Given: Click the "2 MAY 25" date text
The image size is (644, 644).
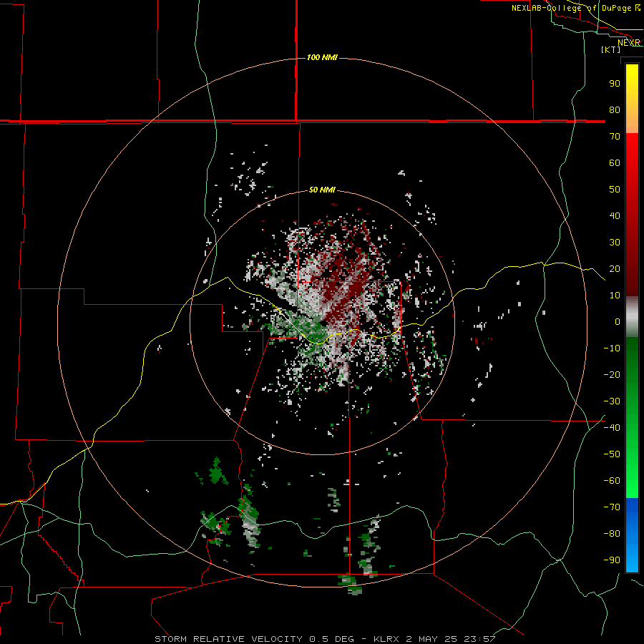Looking at the screenshot, I should pos(432,639).
